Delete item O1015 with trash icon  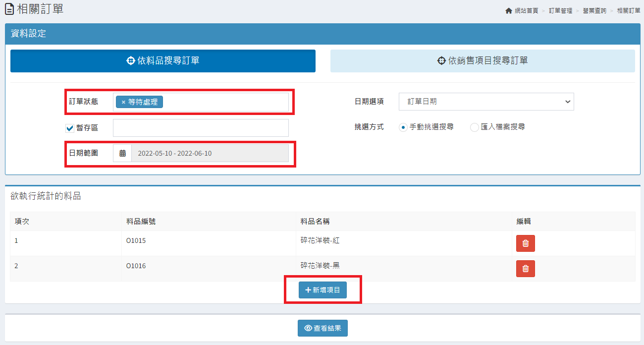pyautogui.click(x=526, y=243)
